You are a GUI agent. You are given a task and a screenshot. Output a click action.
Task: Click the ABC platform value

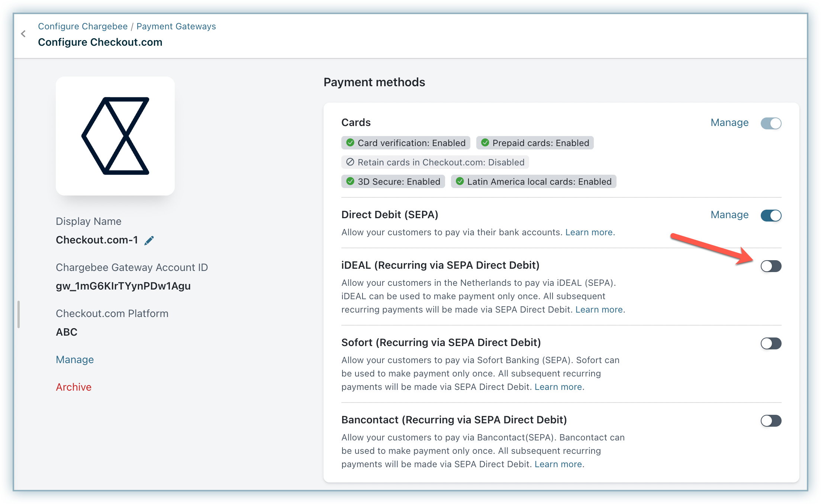(67, 332)
